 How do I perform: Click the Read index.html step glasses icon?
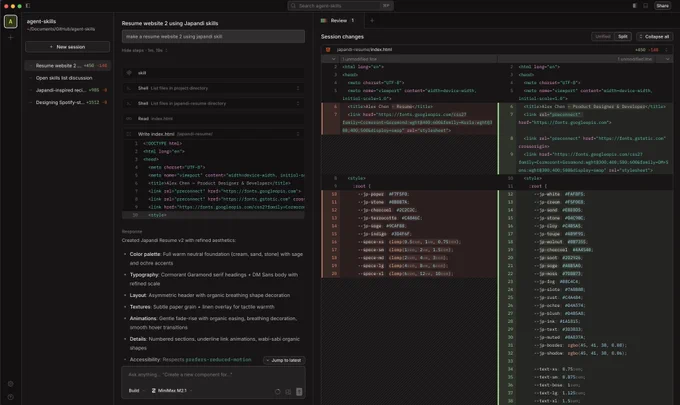pyautogui.click(x=129, y=118)
